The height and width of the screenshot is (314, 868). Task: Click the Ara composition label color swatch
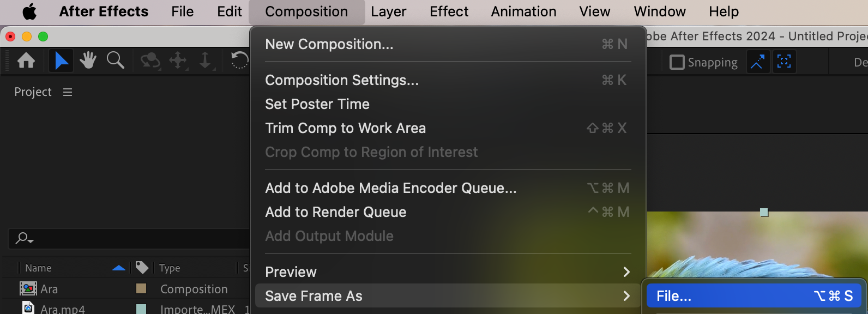tap(141, 288)
